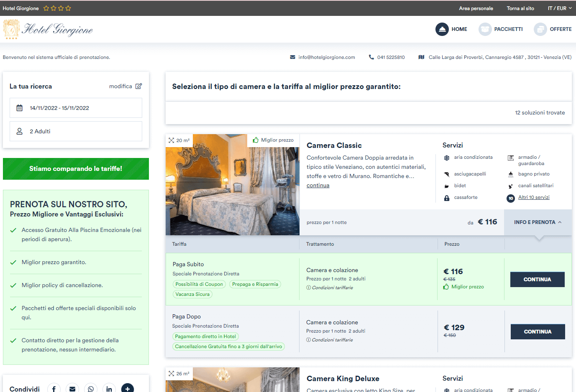Click the room size icon at 26 m²

click(172, 374)
